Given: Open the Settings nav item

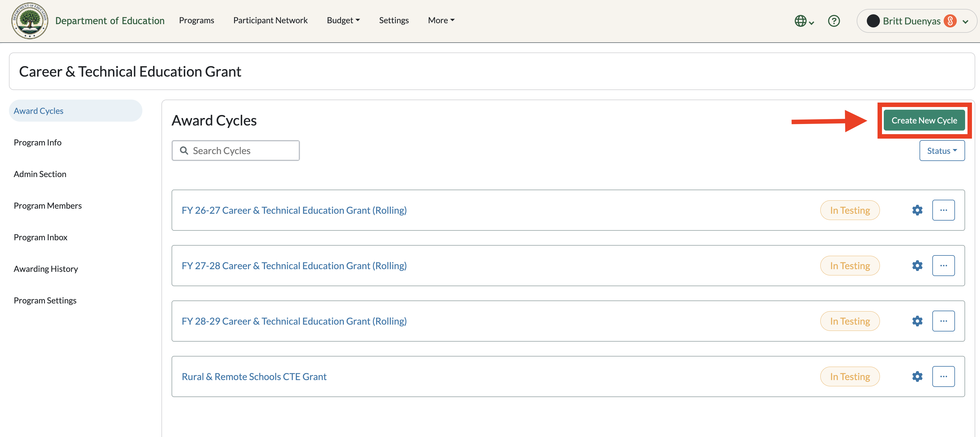Looking at the screenshot, I should point(394,21).
